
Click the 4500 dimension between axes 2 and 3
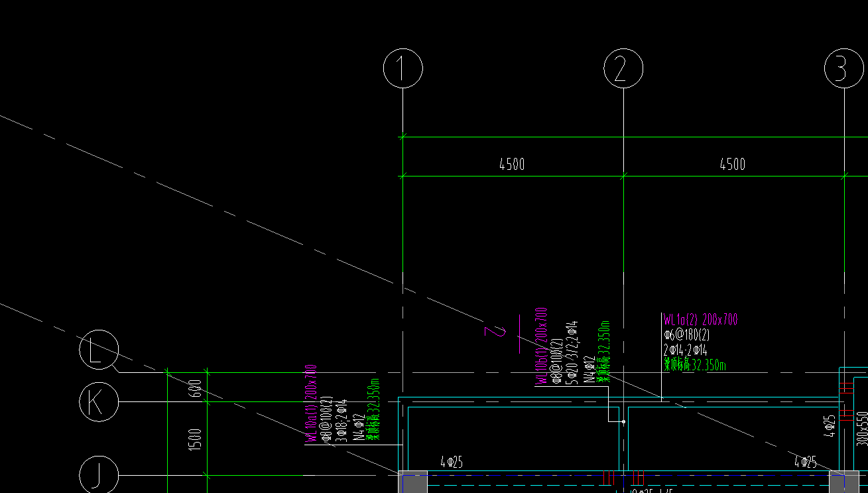[x=733, y=164]
